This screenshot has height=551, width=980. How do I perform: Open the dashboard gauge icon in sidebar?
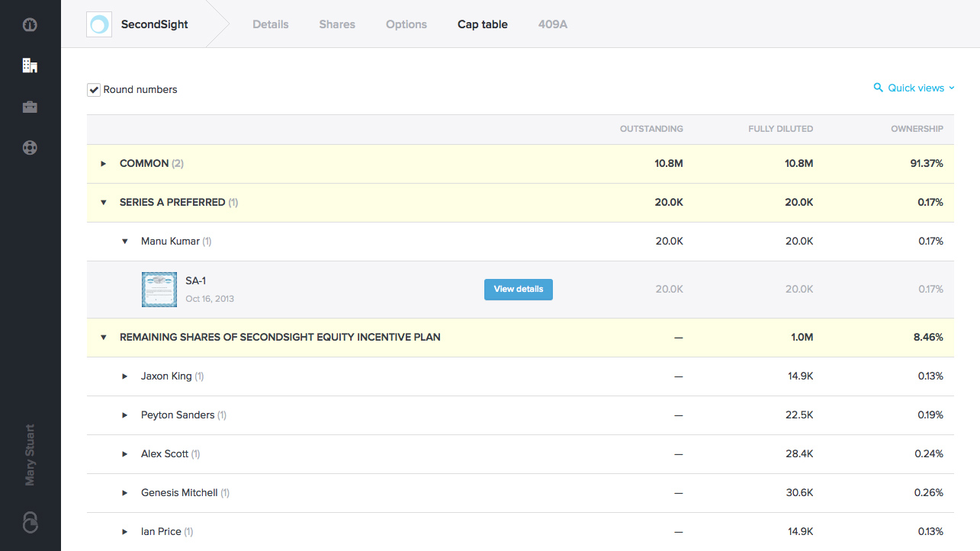(x=30, y=24)
